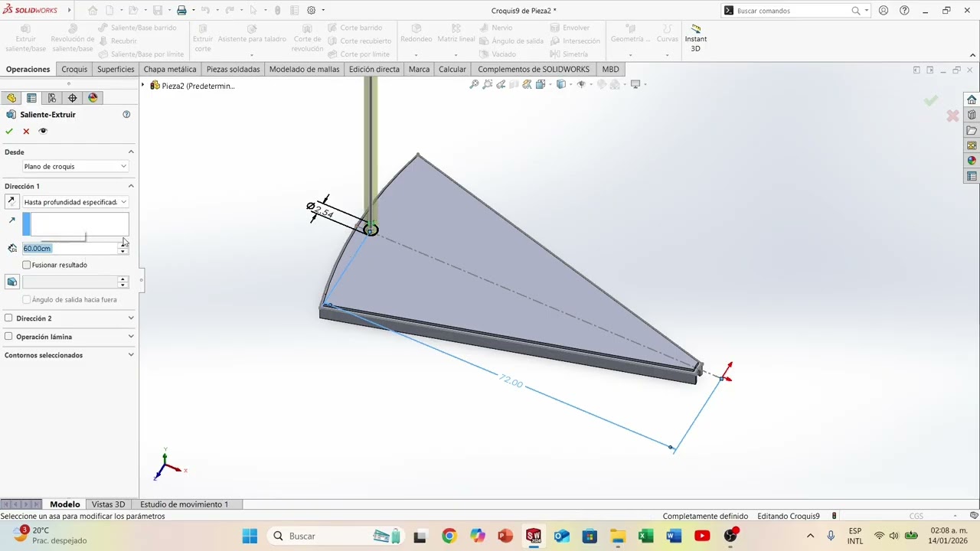Open the Vistas 3D bottom tab
This screenshot has height=551, width=980.
point(108,504)
